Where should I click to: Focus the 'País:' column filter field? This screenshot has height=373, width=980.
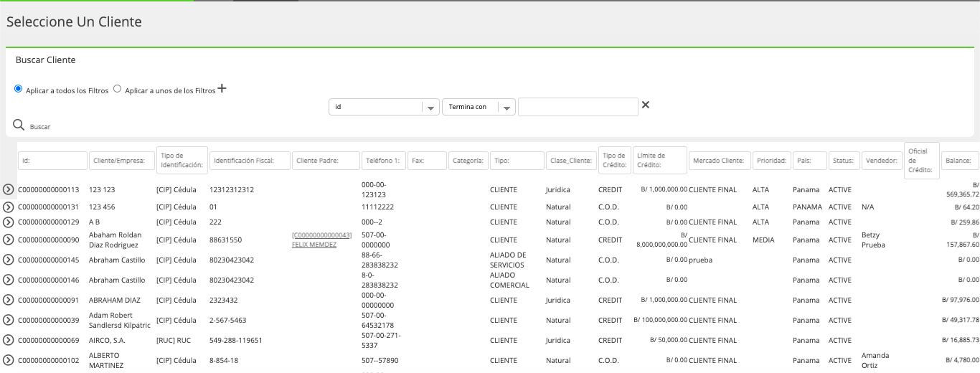pyautogui.click(x=810, y=161)
